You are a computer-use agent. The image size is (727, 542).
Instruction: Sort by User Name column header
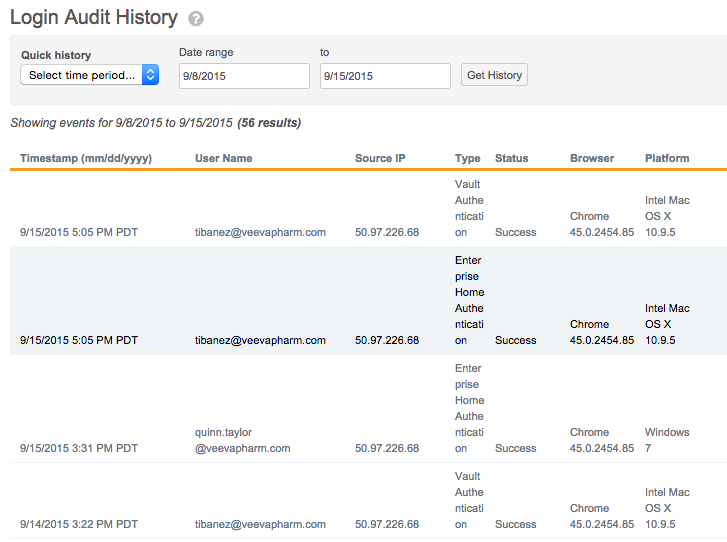[x=223, y=158]
